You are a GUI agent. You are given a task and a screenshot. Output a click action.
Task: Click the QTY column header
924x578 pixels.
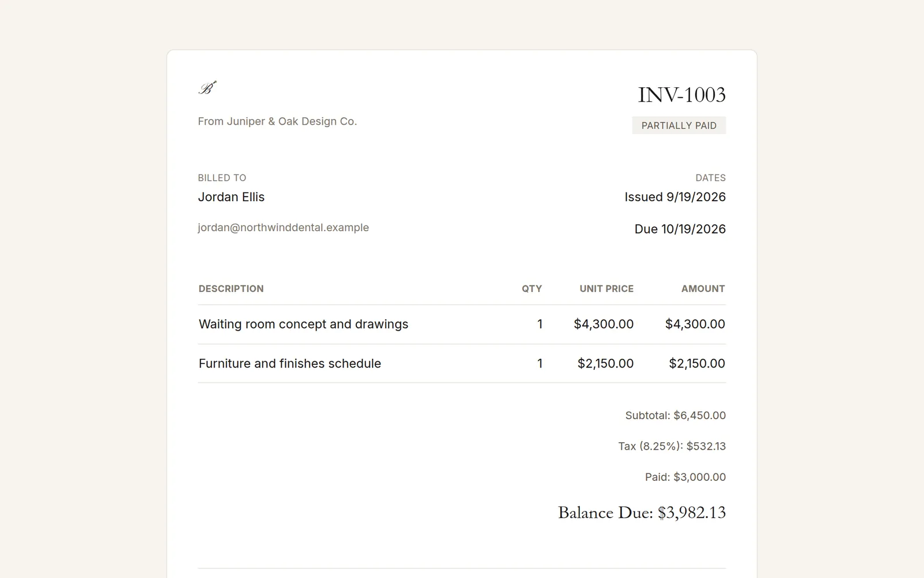(532, 288)
